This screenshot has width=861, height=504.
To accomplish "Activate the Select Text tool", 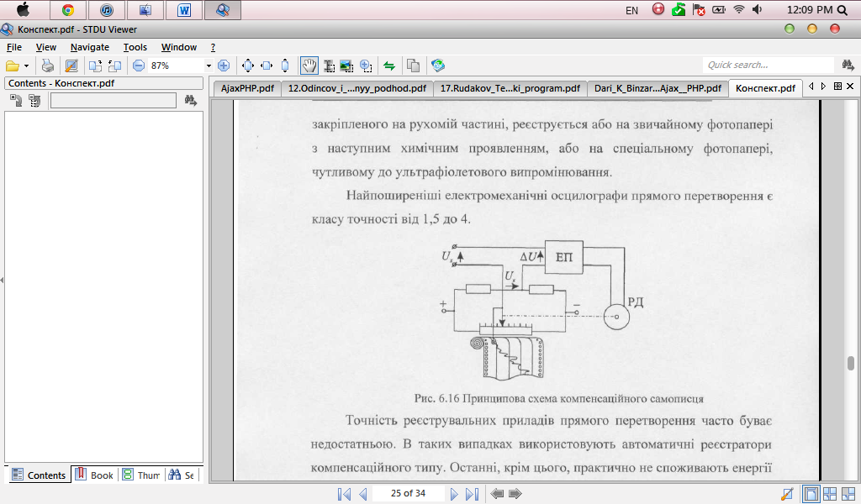I will [330, 66].
